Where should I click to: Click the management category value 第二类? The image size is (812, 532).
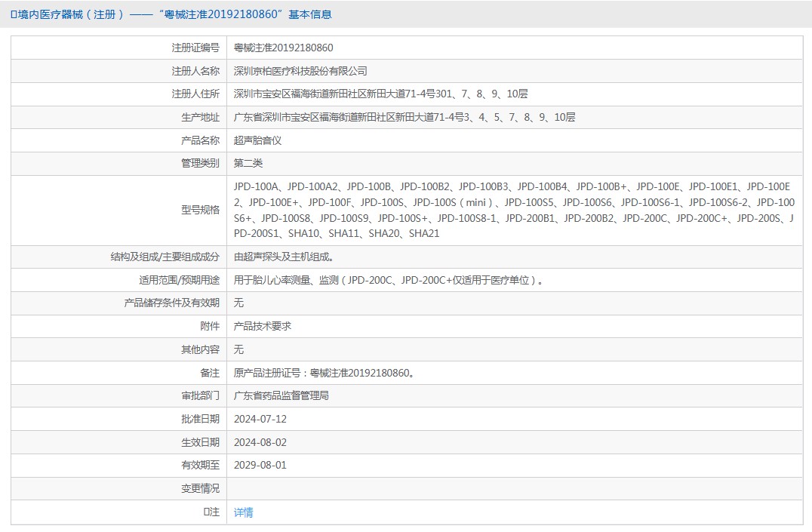(248, 164)
